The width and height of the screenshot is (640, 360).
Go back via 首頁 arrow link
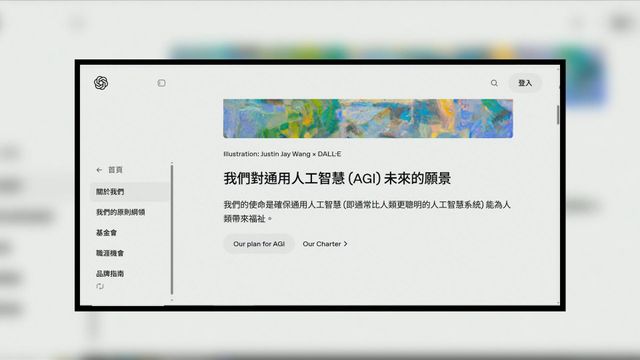tap(109, 170)
